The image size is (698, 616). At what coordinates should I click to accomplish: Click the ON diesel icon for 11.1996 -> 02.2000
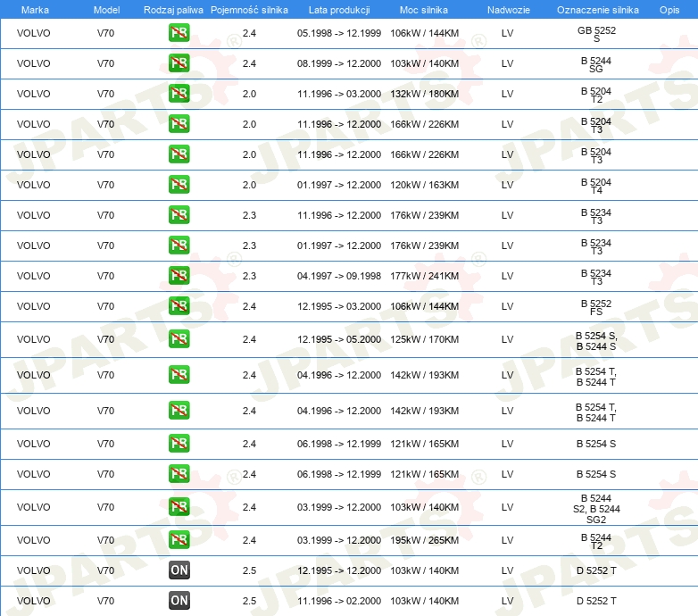pyautogui.click(x=179, y=601)
